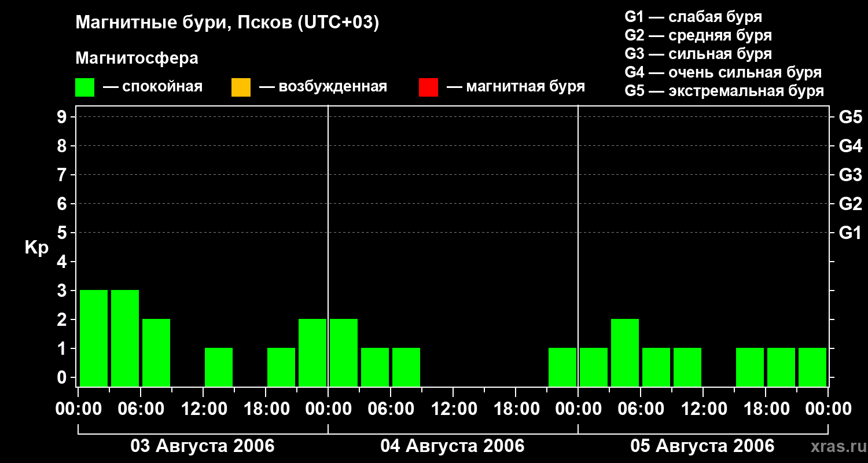
Task: Click the 06:00–09:00 Kp 1 bar on 04 Августа
Action: pos(406,367)
